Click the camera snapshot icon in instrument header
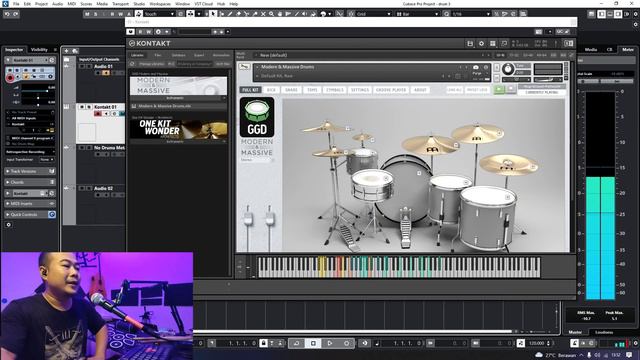Viewport: 640px width, 360px height. pyautogui.click(x=476, y=67)
